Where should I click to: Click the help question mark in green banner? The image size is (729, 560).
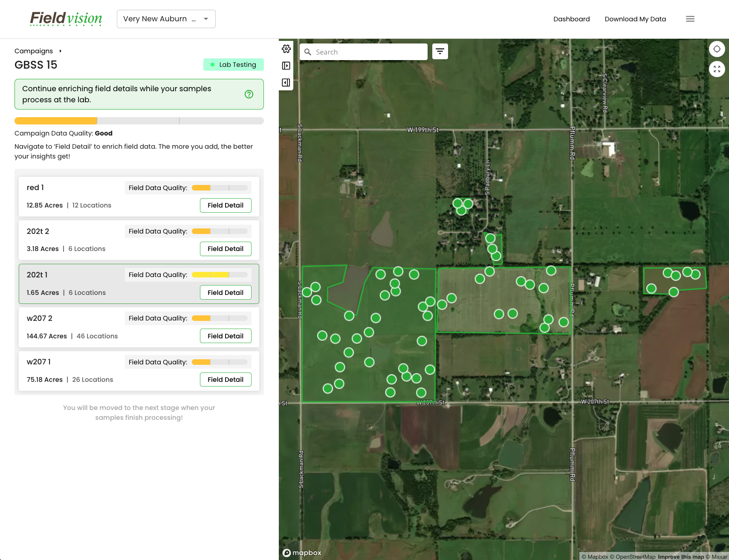point(249,94)
